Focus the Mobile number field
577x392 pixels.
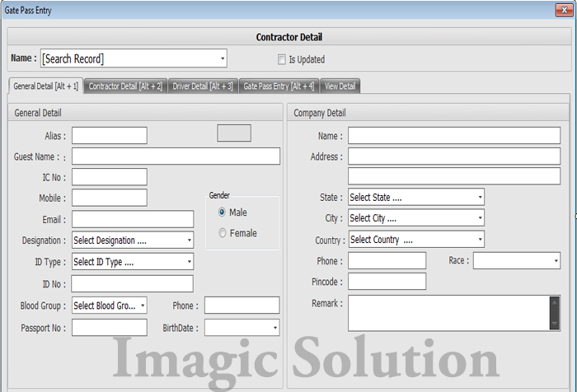[x=110, y=198]
